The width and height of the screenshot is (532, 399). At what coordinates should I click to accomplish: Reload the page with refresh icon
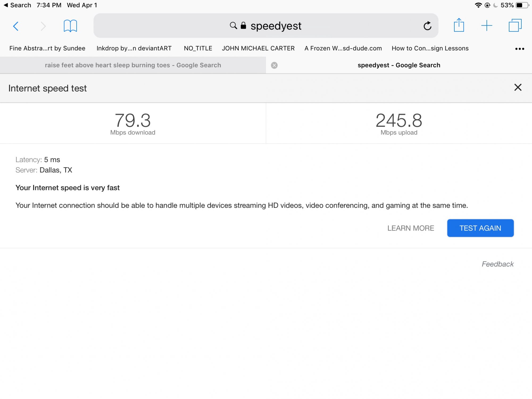click(427, 26)
